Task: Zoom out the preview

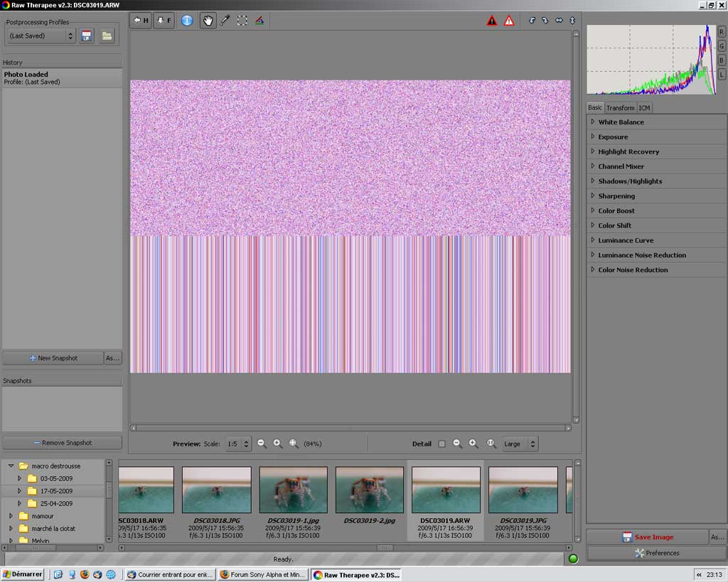Action: coord(262,443)
